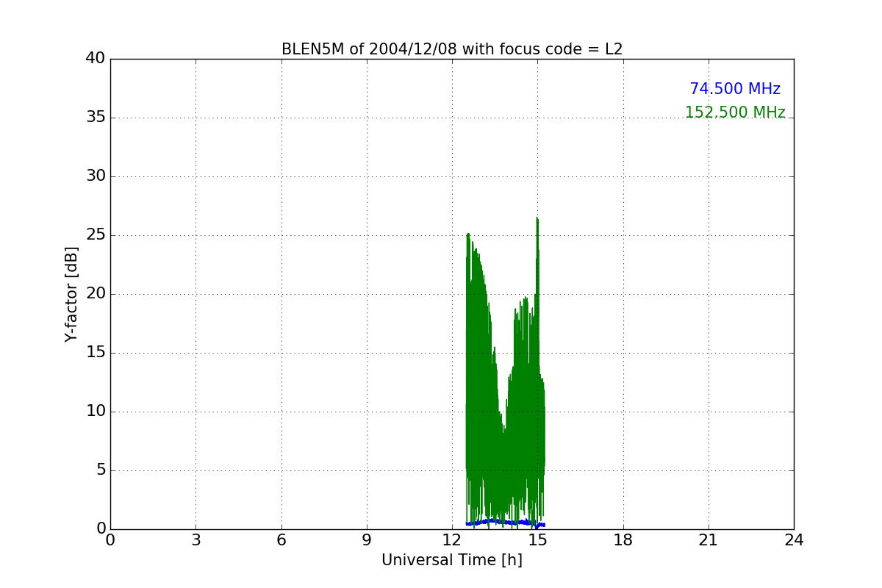Click the green data peak near 26 dB

(537, 220)
